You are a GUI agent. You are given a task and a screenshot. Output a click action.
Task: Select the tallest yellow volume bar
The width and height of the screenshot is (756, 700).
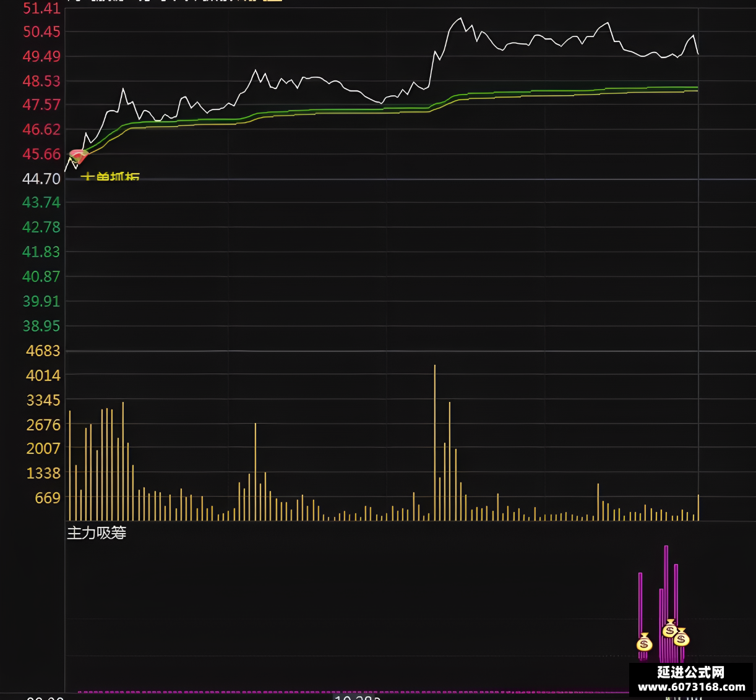tap(435, 442)
